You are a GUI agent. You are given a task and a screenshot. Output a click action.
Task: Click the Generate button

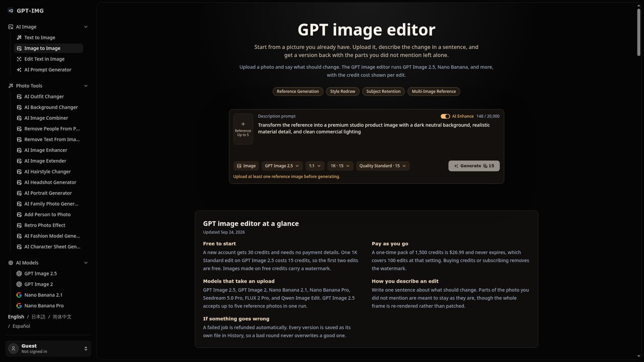click(474, 166)
